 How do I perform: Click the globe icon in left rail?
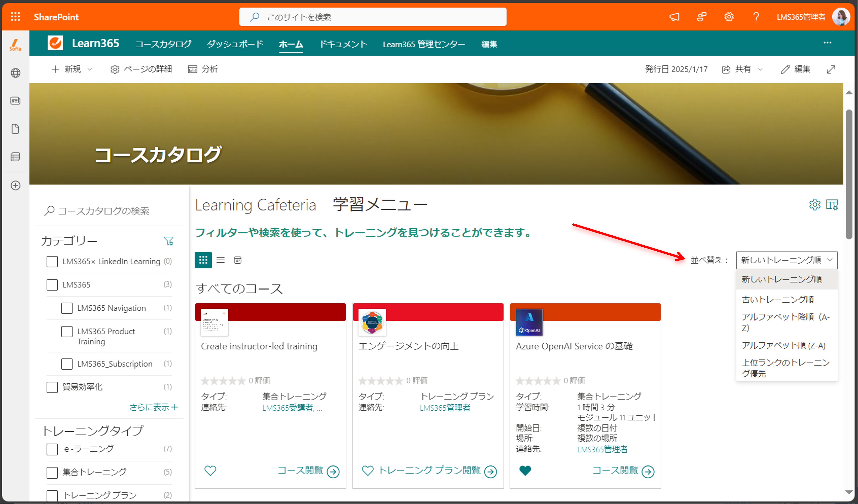click(x=15, y=73)
